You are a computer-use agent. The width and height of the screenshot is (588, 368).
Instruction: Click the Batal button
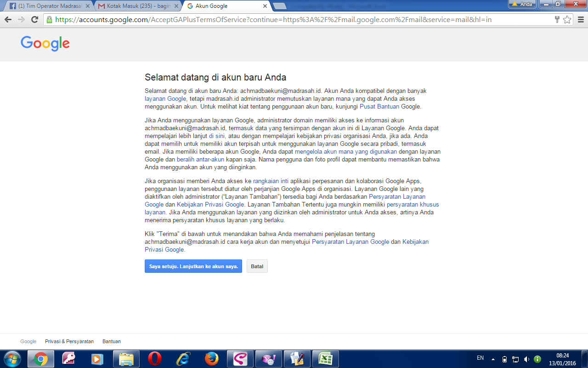pyautogui.click(x=257, y=266)
